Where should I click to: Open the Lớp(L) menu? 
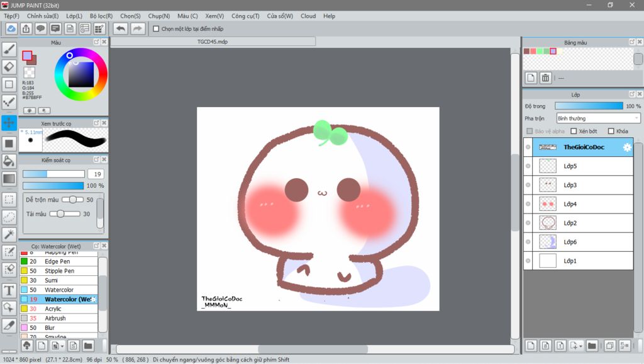74,16
